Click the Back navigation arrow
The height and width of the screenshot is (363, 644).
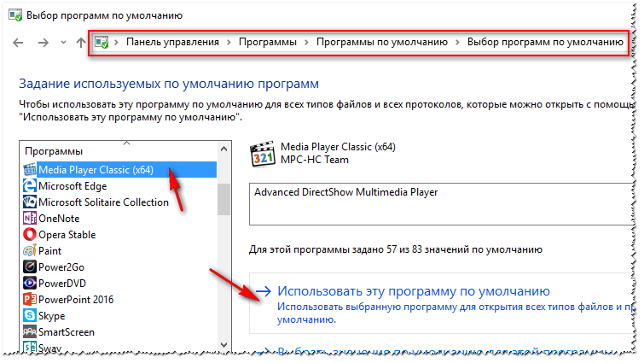[x=18, y=43]
